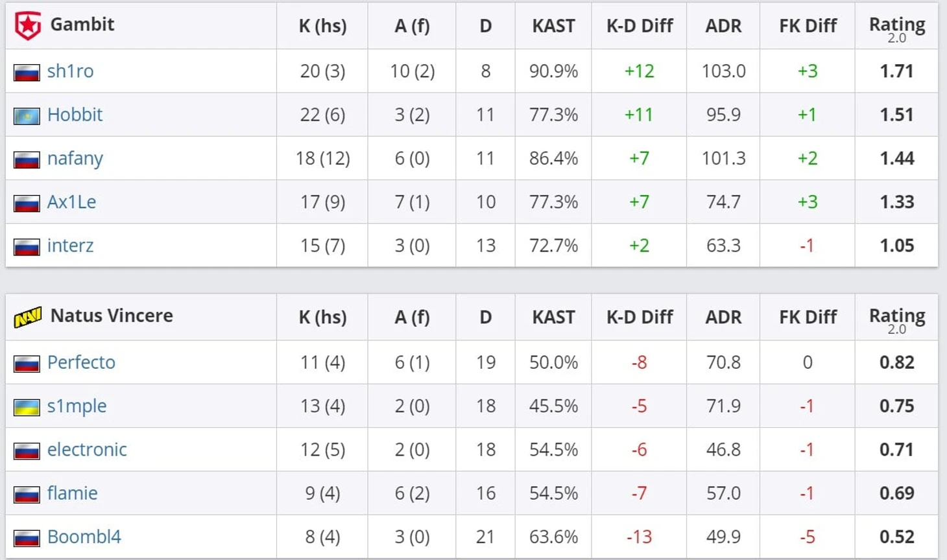947x560 pixels.
Task: Open the Ax1Le player link
Action: pyautogui.click(x=71, y=202)
